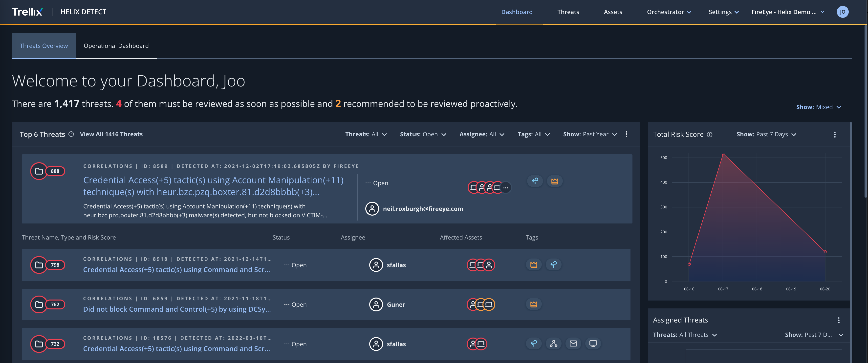The image size is (868, 363).
Task: Open the Show: Mixed dropdown
Action: coord(819,107)
